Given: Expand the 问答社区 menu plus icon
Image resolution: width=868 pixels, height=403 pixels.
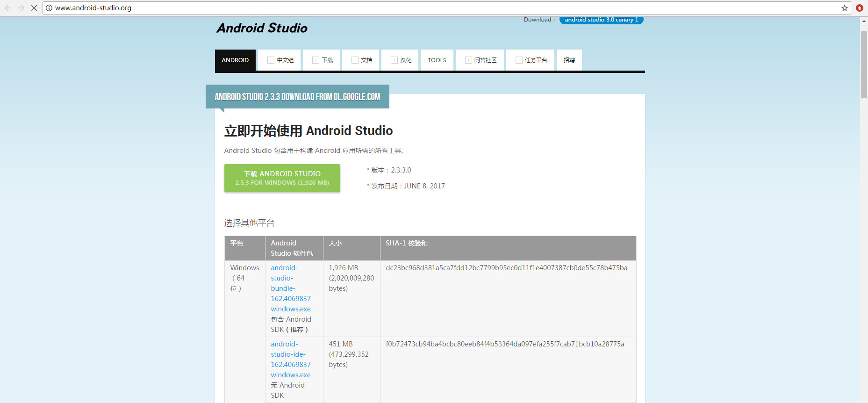Looking at the screenshot, I should pos(468,60).
